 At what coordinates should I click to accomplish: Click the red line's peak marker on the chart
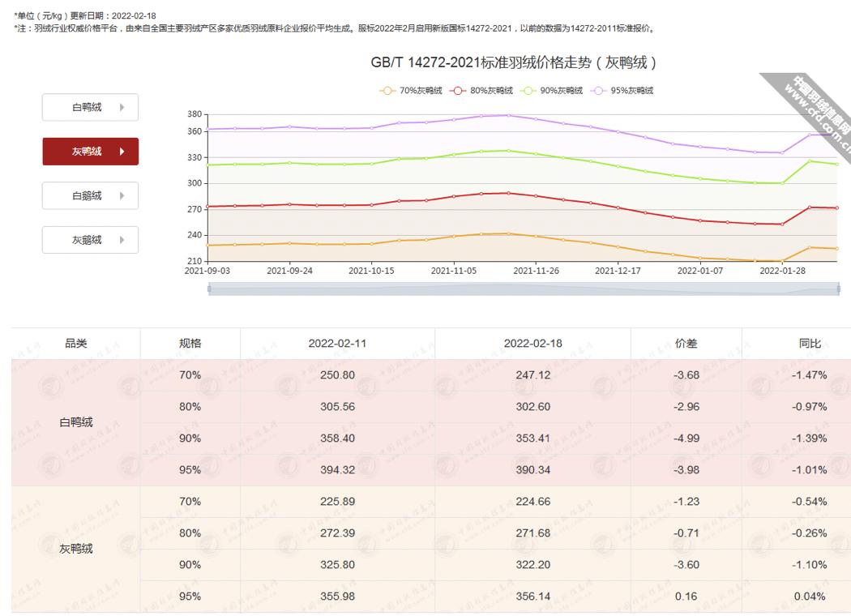[x=507, y=193]
